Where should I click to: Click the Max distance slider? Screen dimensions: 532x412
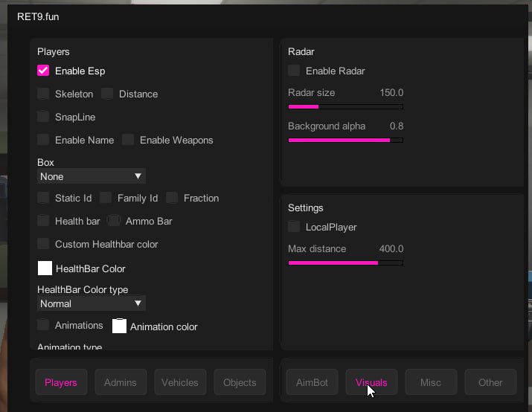(x=345, y=263)
